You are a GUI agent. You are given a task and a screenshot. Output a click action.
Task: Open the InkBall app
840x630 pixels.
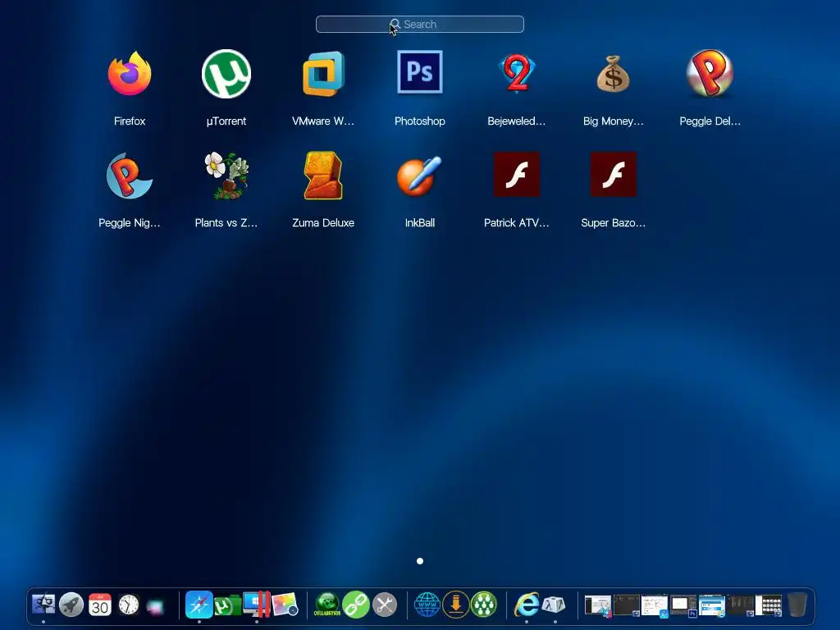coord(419,176)
